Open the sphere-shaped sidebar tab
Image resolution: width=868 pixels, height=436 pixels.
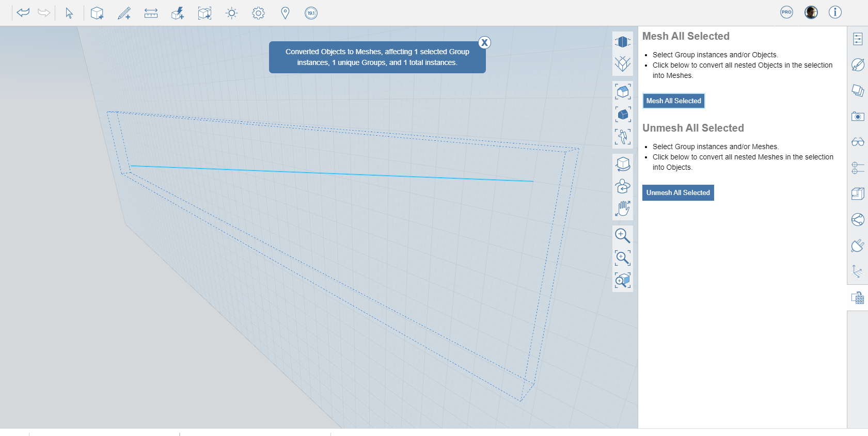coord(858,220)
